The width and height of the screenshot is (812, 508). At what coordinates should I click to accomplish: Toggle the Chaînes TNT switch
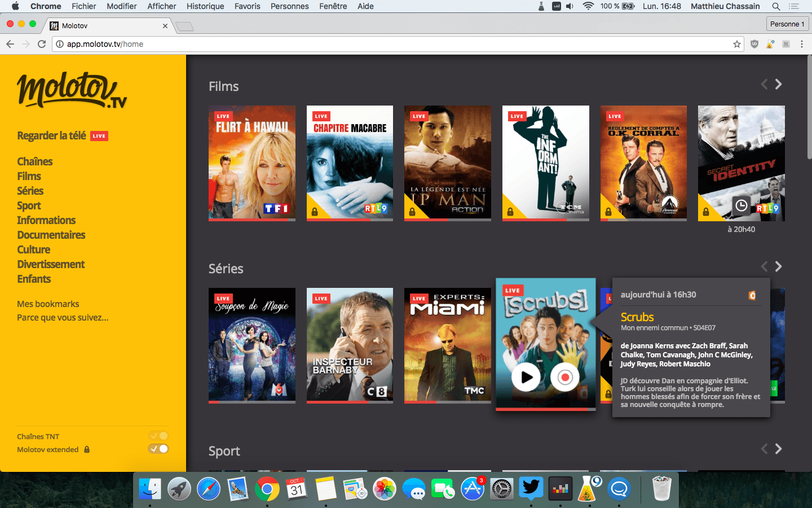coord(158,436)
